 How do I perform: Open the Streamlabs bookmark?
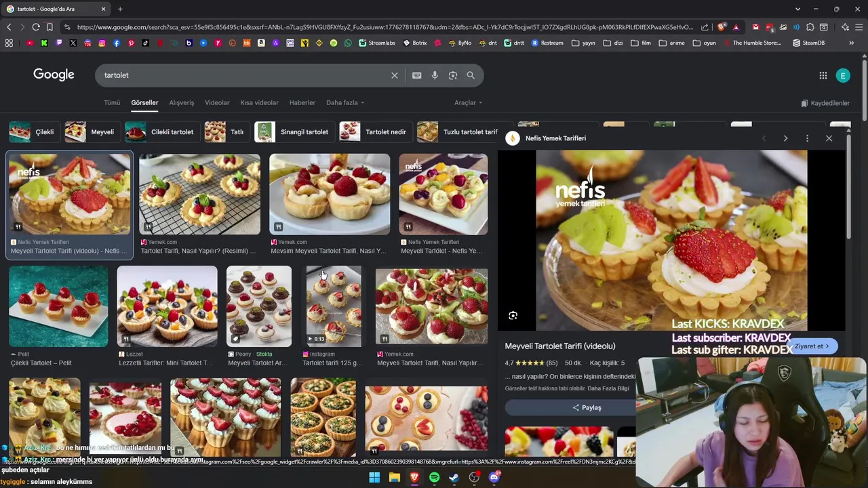tap(376, 43)
